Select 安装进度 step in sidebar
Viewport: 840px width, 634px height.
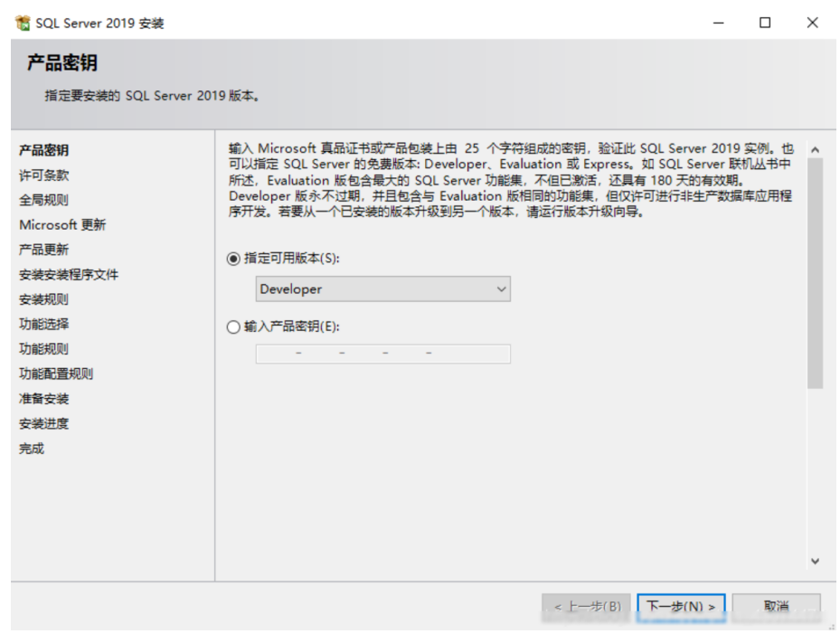44,423
